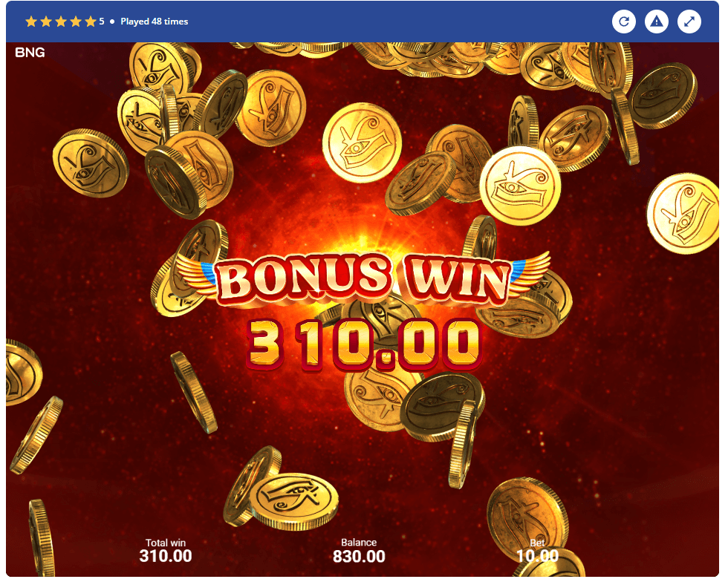
Task: Click the bright coin at right edge
Action: pyautogui.click(x=683, y=214)
